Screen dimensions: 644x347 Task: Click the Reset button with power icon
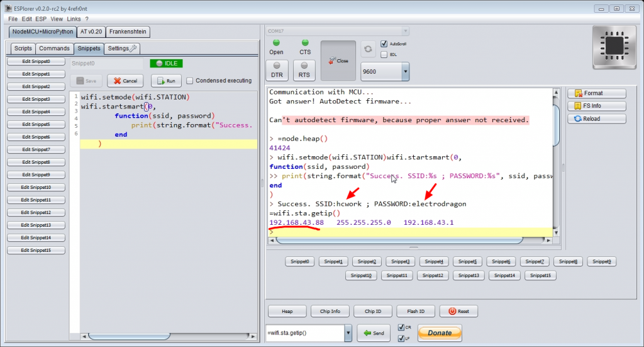(458, 311)
